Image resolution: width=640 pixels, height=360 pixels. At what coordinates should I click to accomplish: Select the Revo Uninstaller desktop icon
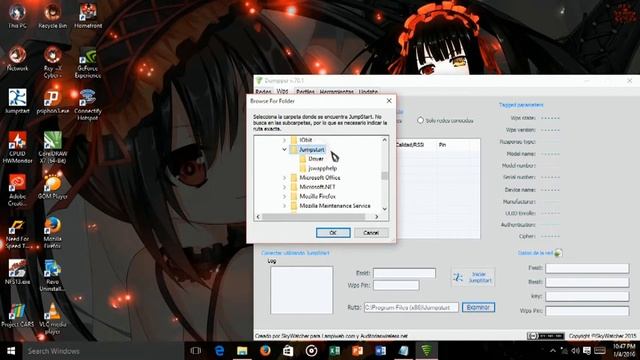(52, 276)
